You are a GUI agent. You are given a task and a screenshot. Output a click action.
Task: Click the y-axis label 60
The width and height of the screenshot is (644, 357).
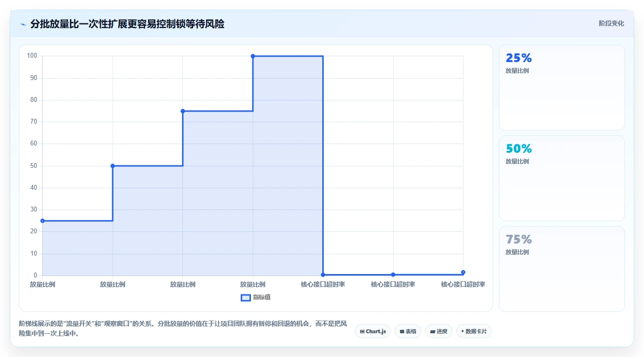(x=33, y=144)
